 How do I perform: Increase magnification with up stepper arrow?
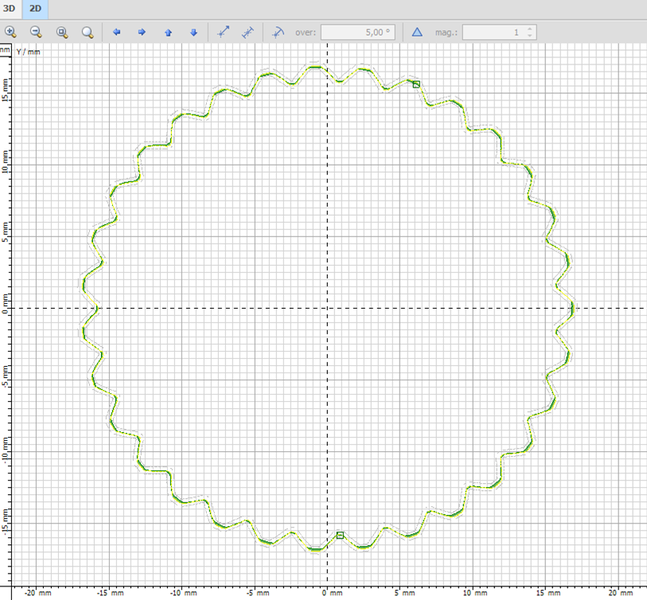pyautogui.click(x=530, y=29)
